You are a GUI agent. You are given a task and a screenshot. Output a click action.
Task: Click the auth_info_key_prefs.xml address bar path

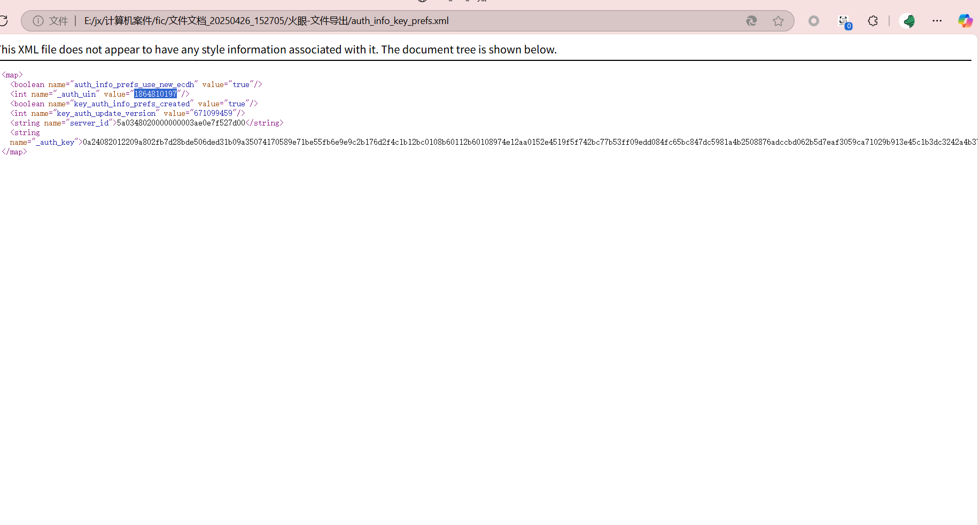click(x=266, y=21)
